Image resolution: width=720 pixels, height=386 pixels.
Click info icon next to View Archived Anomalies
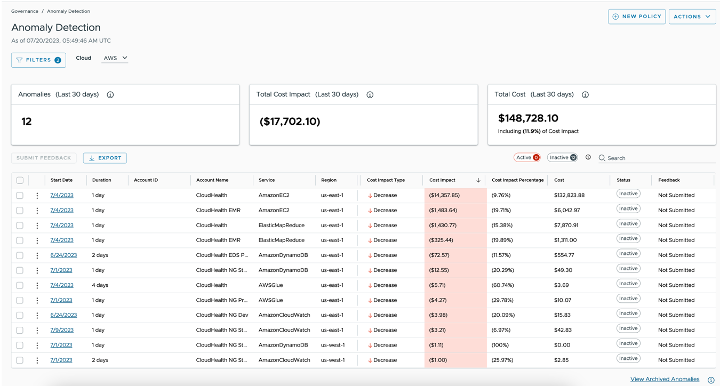tap(711, 380)
